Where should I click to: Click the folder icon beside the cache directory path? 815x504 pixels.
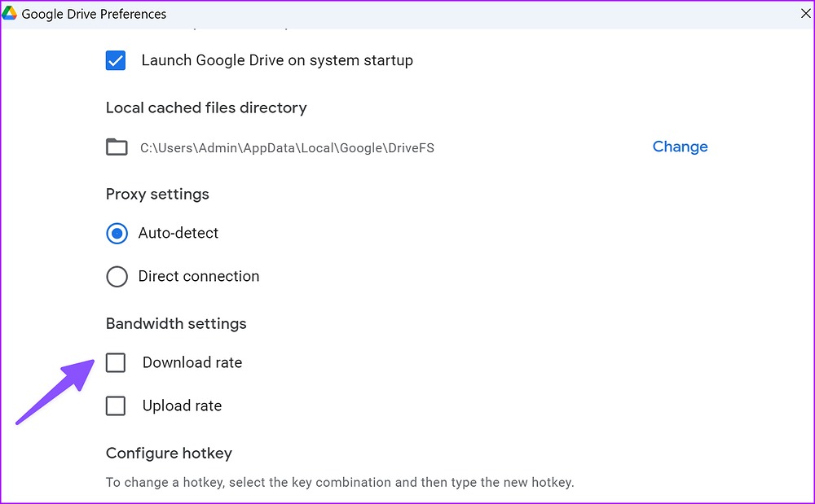click(x=117, y=147)
